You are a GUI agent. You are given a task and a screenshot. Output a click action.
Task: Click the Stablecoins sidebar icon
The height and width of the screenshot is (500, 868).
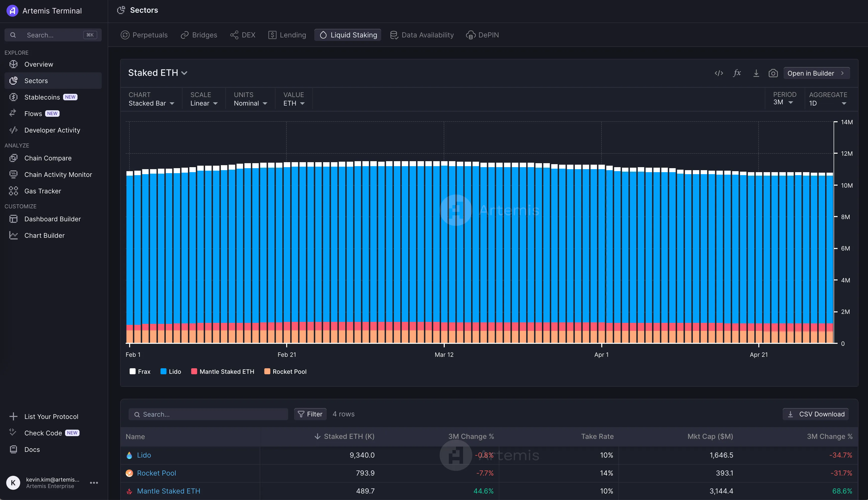pos(13,97)
